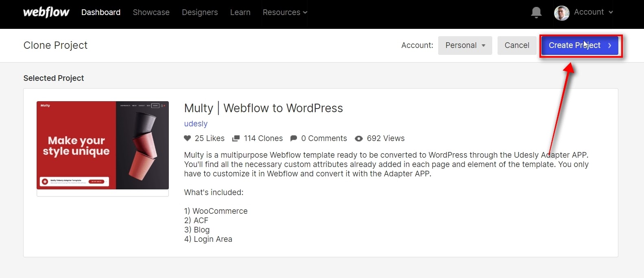This screenshot has width=644, height=278.
Task: Click the Multy project thumbnail
Action: (103, 145)
